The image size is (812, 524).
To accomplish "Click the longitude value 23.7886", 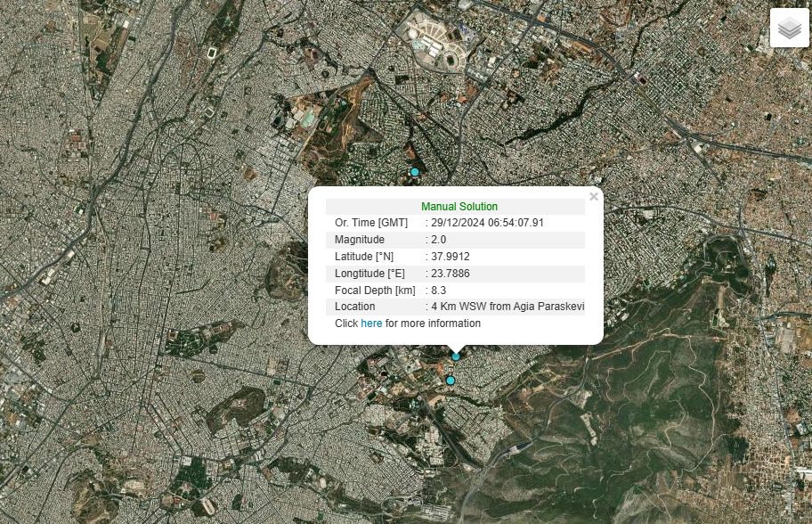I will point(450,273).
